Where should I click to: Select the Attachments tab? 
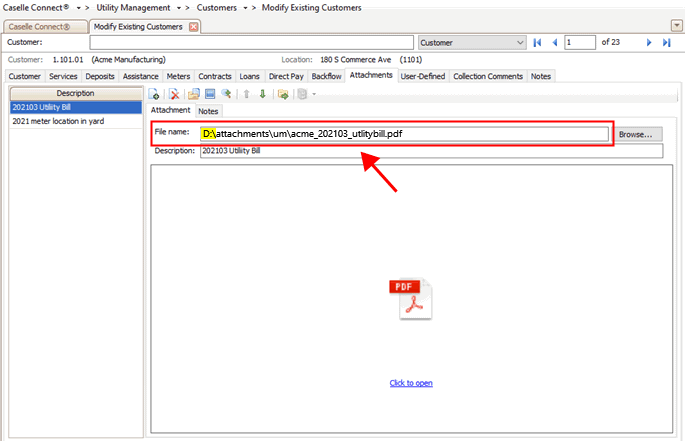tap(371, 75)
